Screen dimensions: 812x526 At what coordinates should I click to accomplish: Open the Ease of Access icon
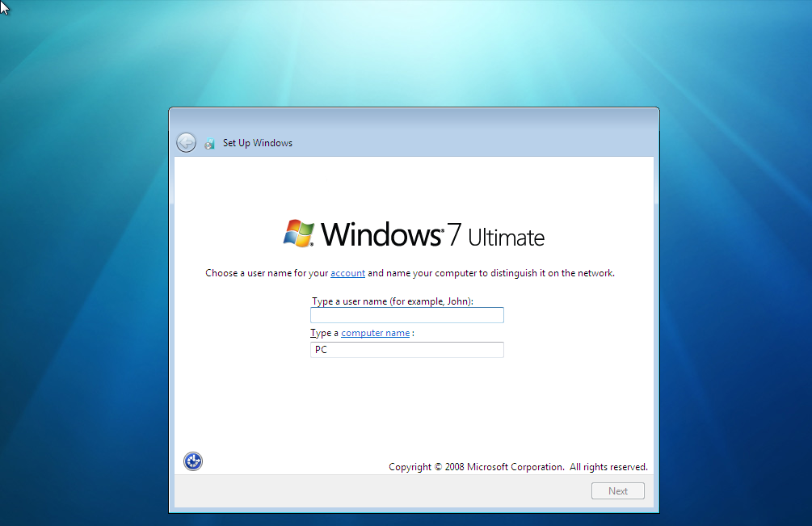pos(193,461)
